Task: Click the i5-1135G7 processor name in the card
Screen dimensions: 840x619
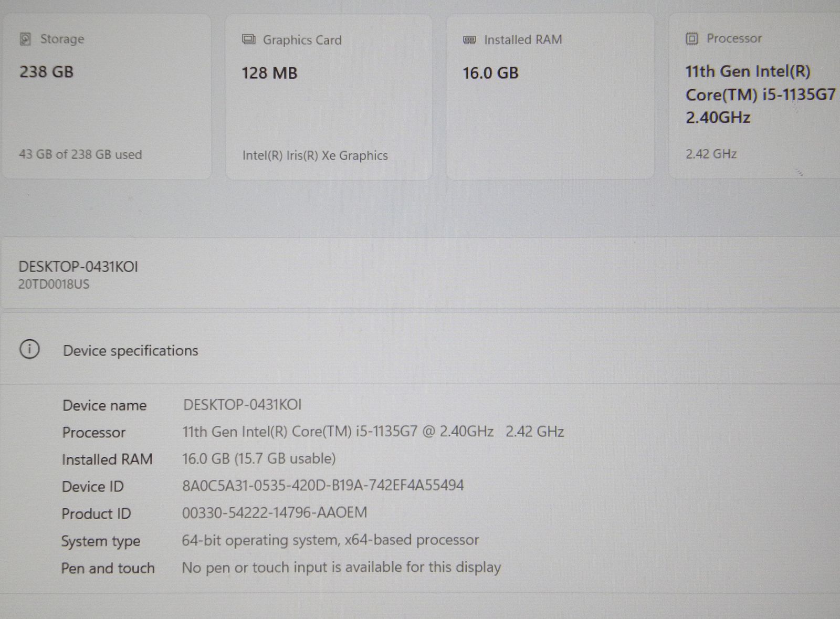Action: [x=760, y=95]
